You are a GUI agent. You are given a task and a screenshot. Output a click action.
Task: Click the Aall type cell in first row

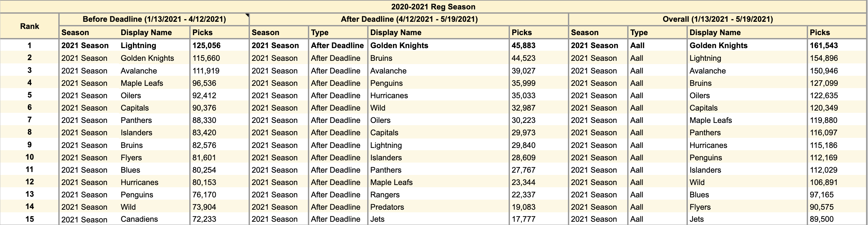(x=658, y=46)
